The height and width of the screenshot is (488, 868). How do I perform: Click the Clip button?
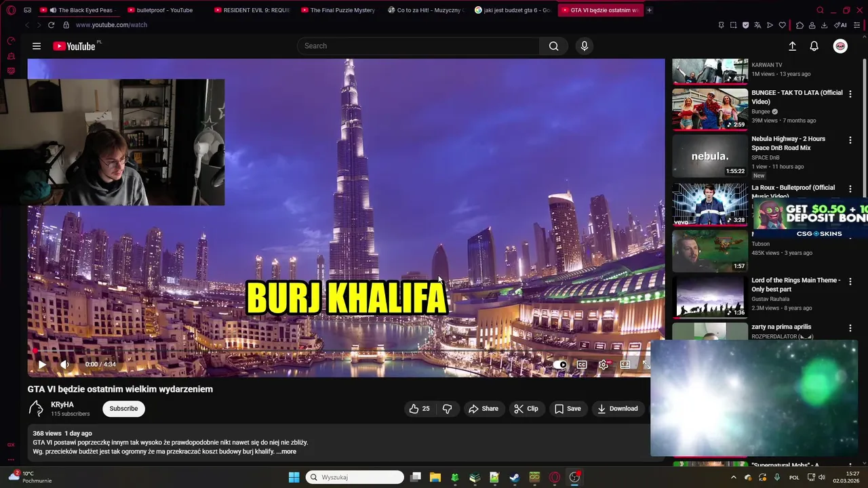point(526,409)
